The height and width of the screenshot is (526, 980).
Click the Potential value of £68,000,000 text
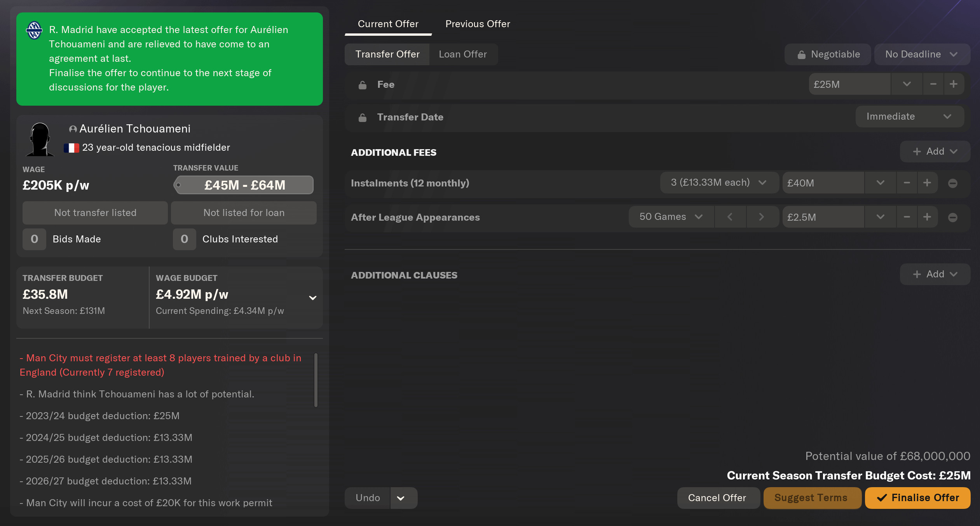pos(888,456)
